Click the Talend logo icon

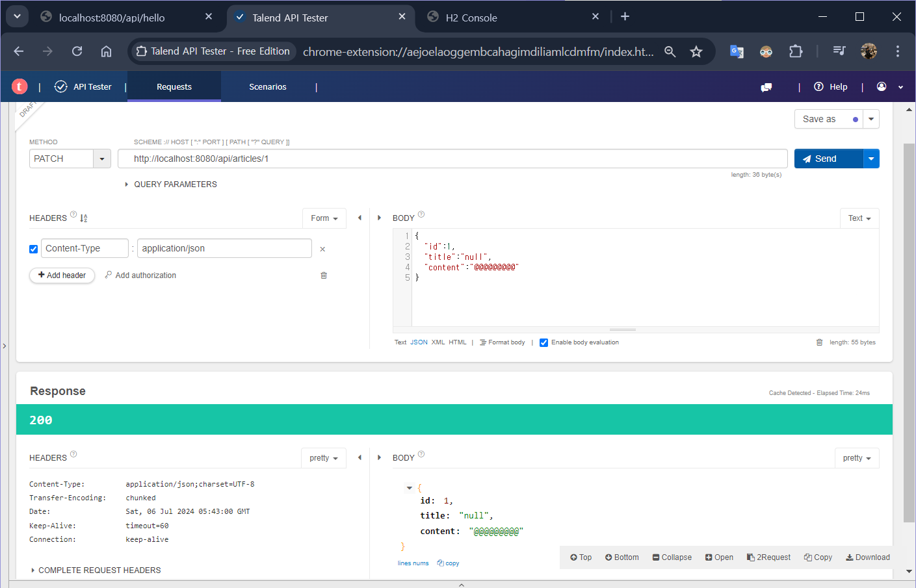point(20,86)
